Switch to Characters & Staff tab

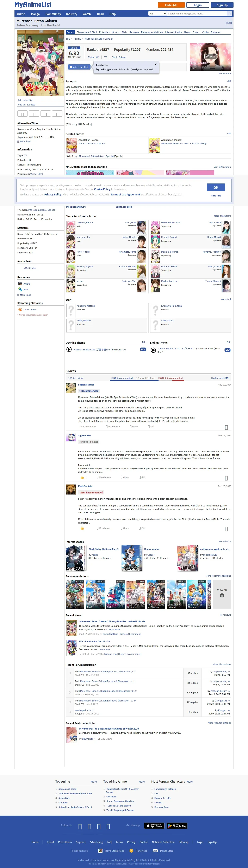(x=87, y=32)
